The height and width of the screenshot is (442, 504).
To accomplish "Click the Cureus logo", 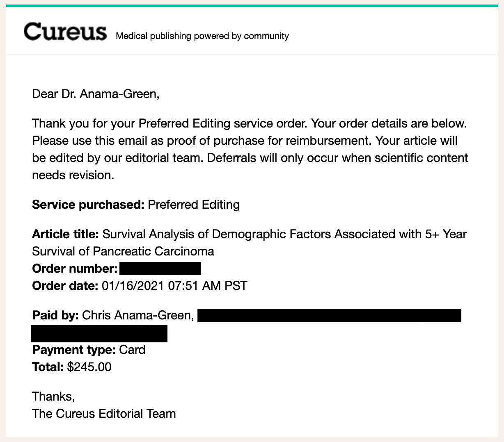I will [x=65, y=32].
